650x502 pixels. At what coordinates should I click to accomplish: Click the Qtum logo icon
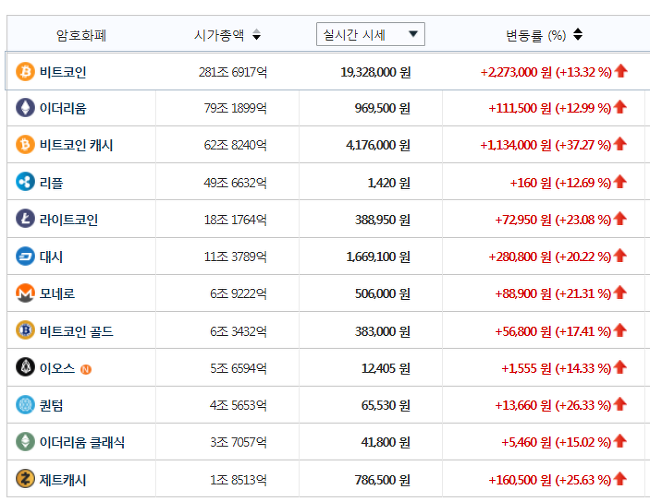[x=25, y=405]
